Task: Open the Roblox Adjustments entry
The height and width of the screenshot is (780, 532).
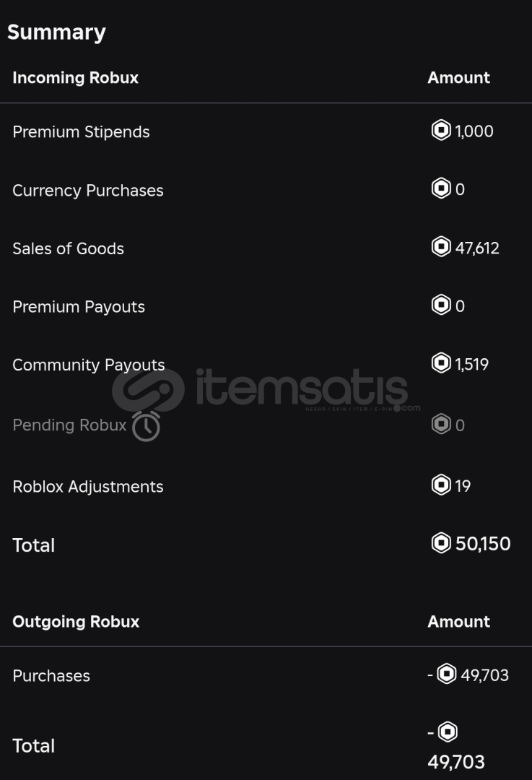Action: click(x=88, y=487)
